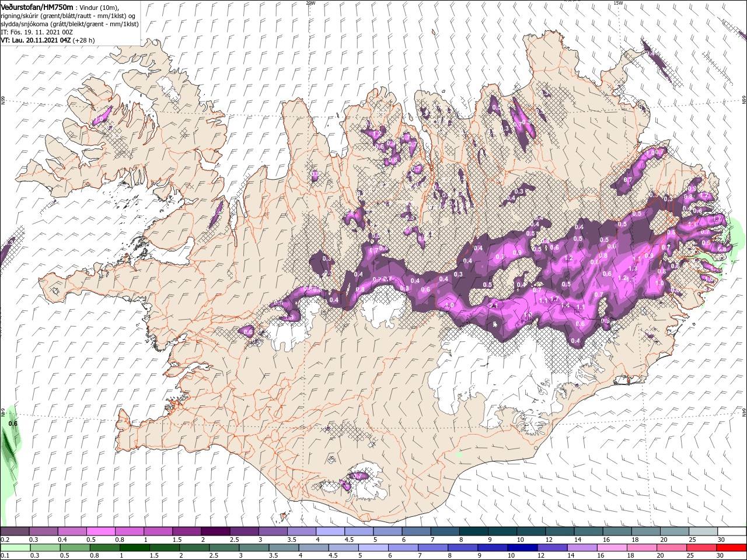Select the bright red swatch after 30
The image size is (747, 560).
pyautogui.click(x=731, y=548)
